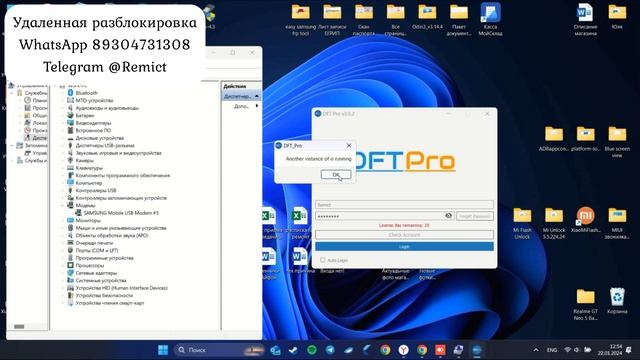The height and width of the screenshot is (360, 640).
Task: Select the Встроенное ПО category icon
Action: point(70,130)
